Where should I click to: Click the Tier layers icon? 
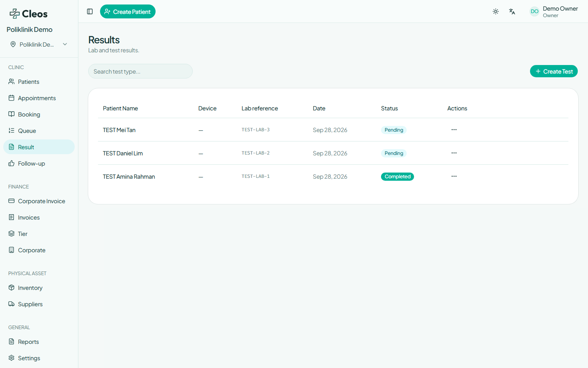tap(11, 233)
